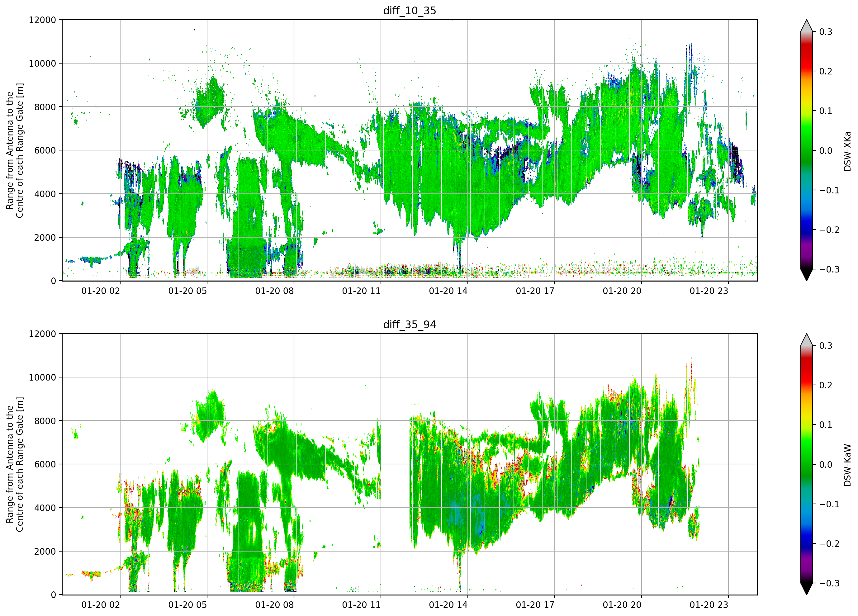Screen dimensions: 858x616
Task: Click the "0.1" tick on DSW-XKa colorbar
Action: pos(826,111)
